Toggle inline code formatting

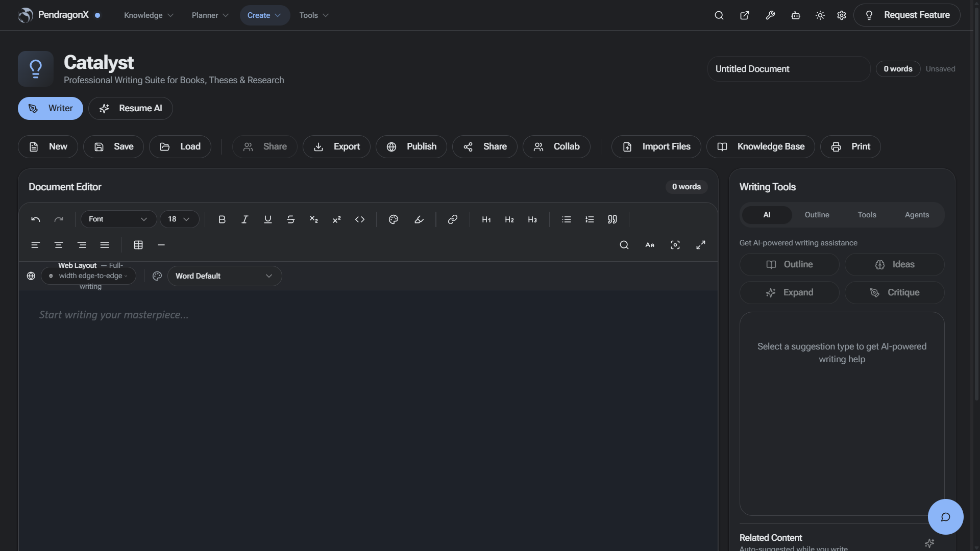point(360,219)
